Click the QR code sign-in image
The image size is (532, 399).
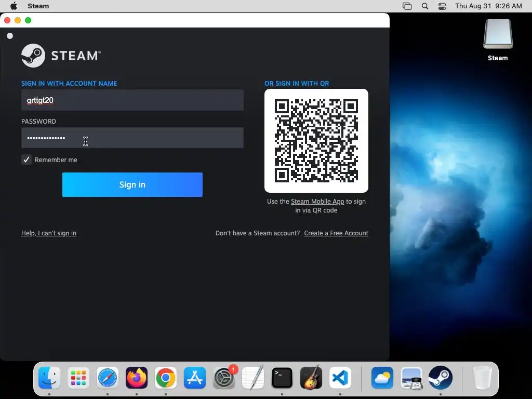[x=316, y=141]
